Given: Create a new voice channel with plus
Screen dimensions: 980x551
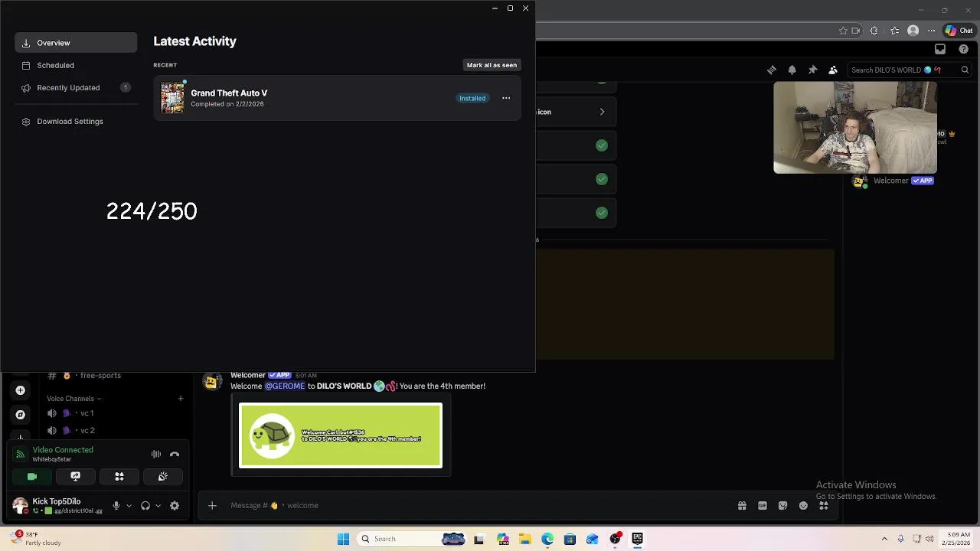Looking at the screenshot, I should click(x=181, y=398).
